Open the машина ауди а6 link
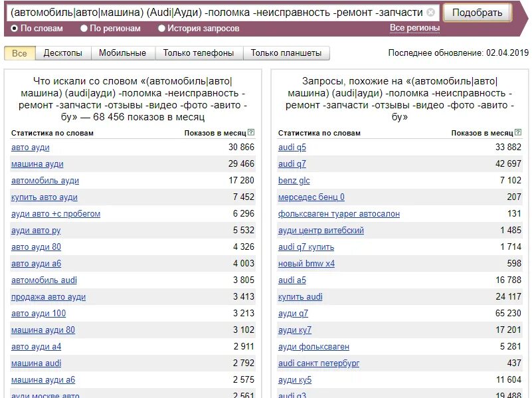Image resolution: width=532 pixels, height=398 pixels. (43, 380)
